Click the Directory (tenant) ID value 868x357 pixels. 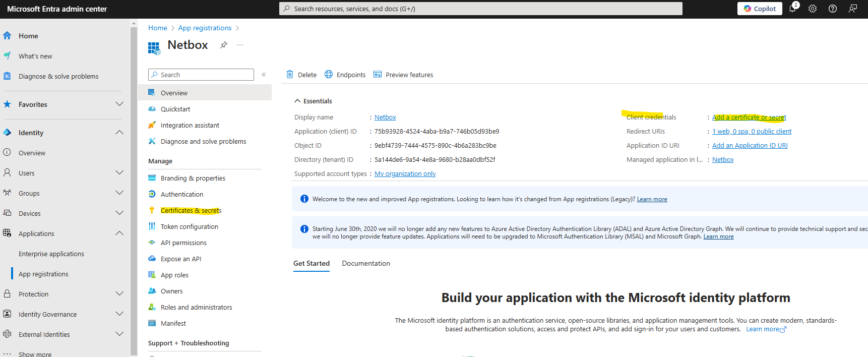435,159
